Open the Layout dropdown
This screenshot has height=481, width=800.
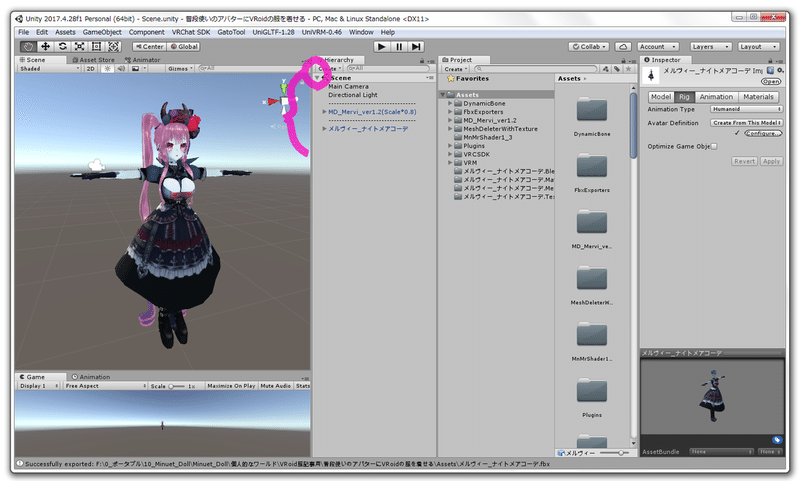click(759, 46)
